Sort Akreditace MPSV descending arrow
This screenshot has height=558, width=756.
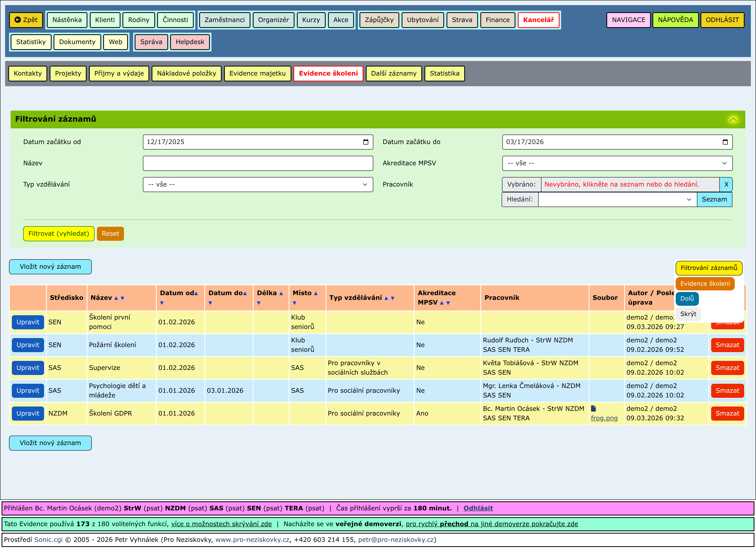448,303
